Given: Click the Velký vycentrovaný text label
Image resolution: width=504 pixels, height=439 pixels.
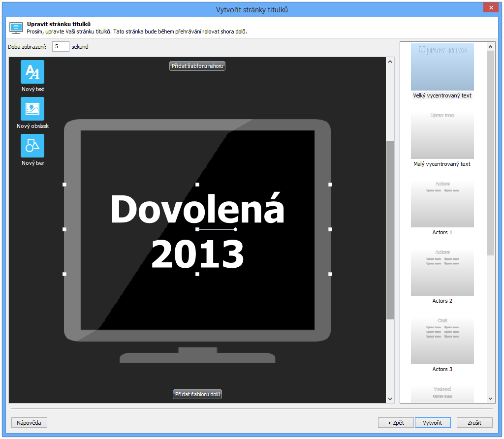Looking at the screenshot, I should (x=442, y=95).
